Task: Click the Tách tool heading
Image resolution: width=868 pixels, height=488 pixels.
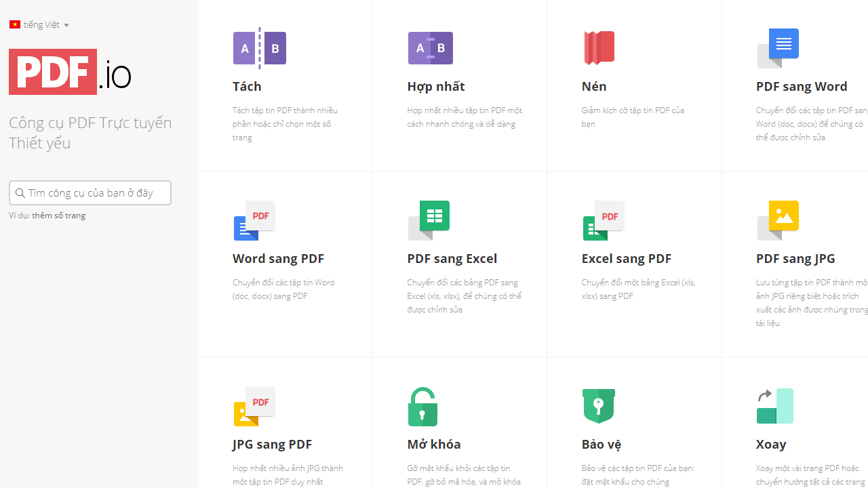Action: [247, 86]
